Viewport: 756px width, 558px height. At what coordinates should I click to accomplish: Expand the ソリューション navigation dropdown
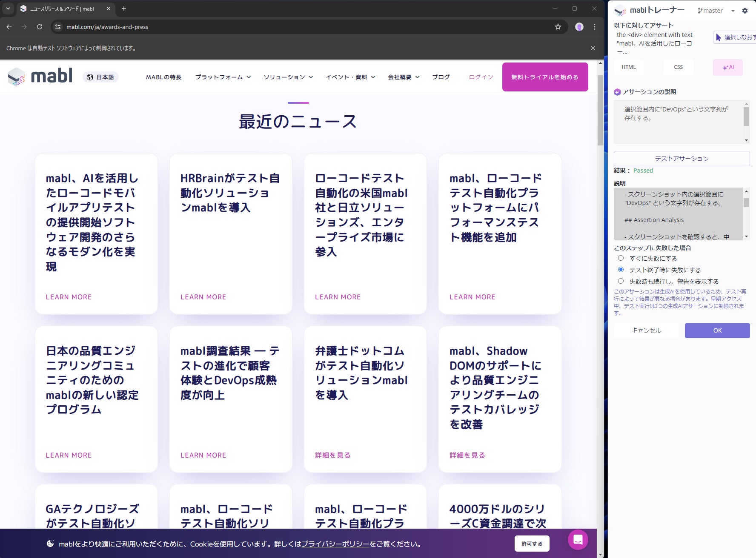click(x=288, y=77)
